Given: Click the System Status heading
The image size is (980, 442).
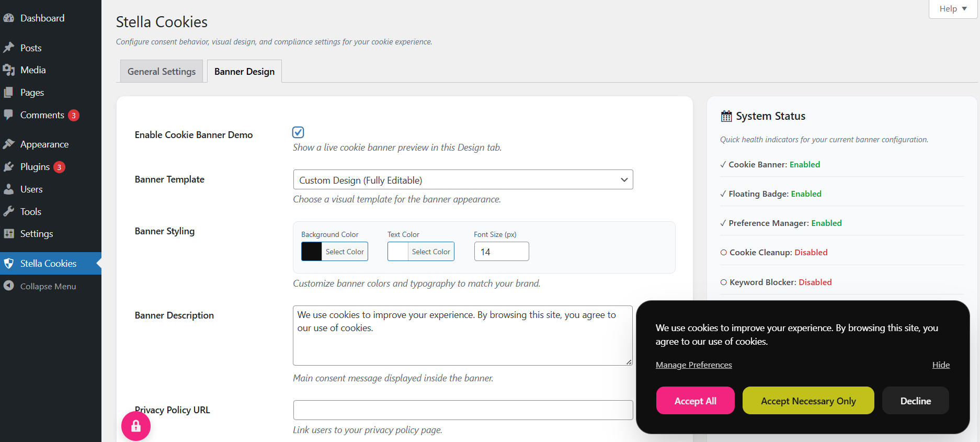Looking at the screenshot, I should click(770, 116).
